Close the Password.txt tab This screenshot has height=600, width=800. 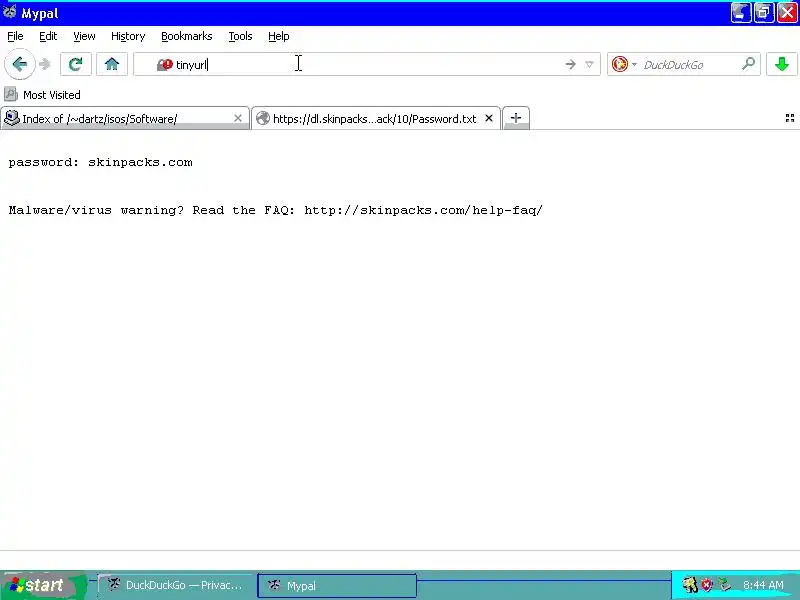(489, 118)
